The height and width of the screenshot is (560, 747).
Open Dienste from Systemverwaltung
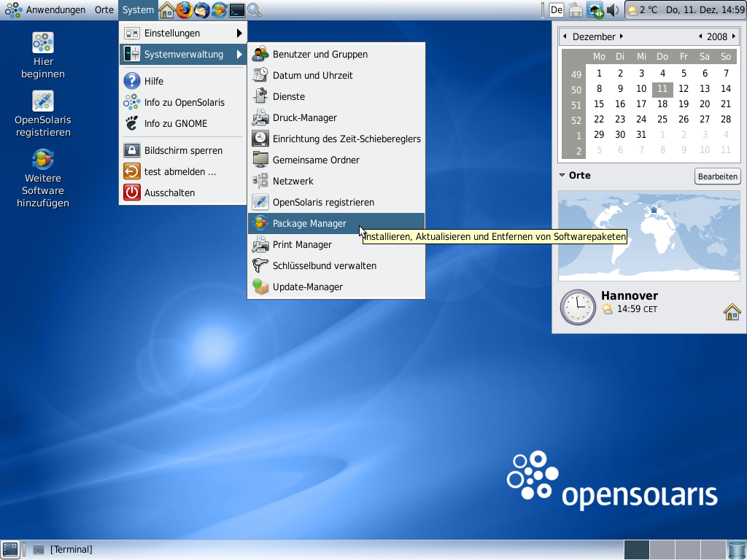[x=336, y=97]
